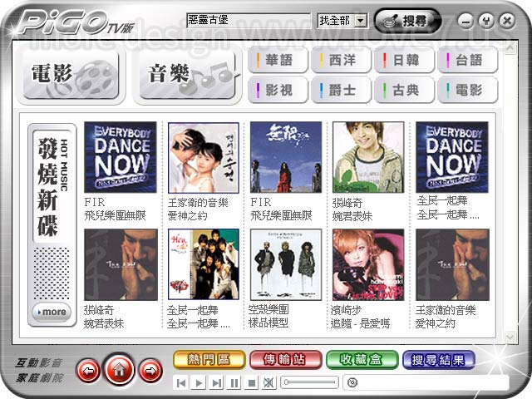The width and height of the screenshot is (532, 399).
Task: Open the 濱崎步 album cover
Action: (x=368, y=264)
